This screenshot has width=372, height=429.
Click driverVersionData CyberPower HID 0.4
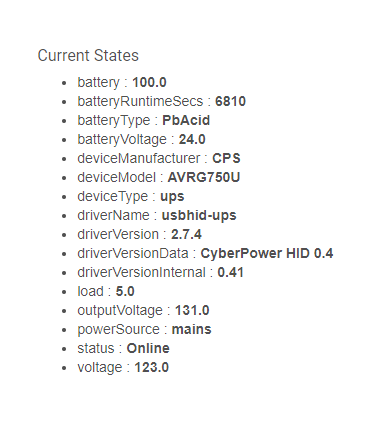[267, 253]
